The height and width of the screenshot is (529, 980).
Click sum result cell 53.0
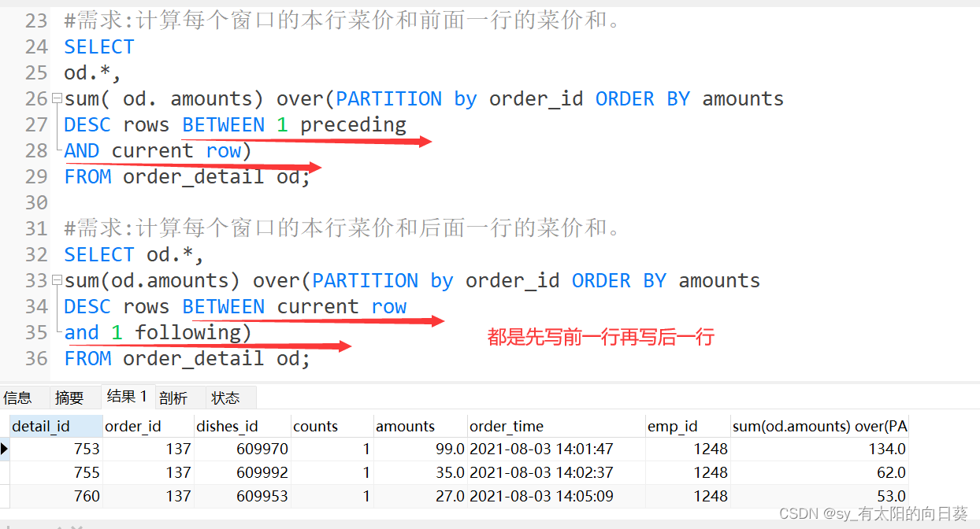(820, 496)
